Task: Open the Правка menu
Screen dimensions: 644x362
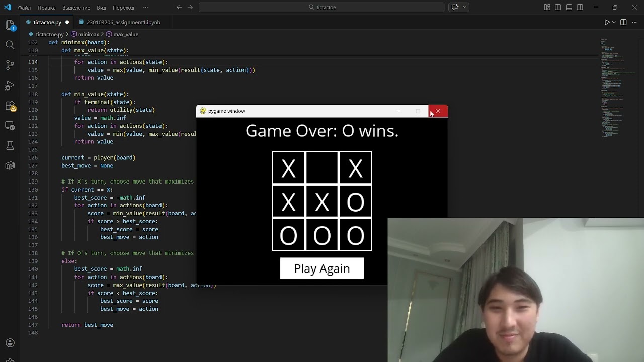Action: click(46, 8)
